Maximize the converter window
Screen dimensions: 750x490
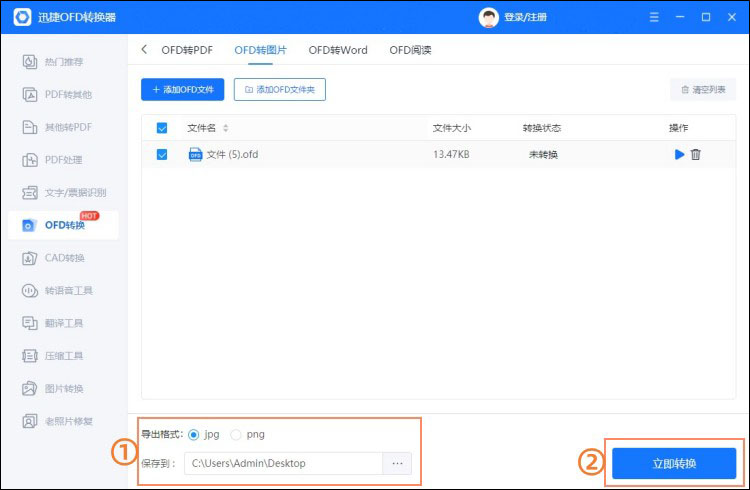[x=706, y=17]
